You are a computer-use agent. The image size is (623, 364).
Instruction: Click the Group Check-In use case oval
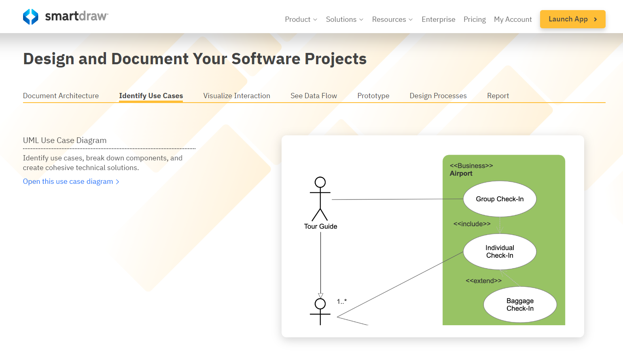coord(500,199)
